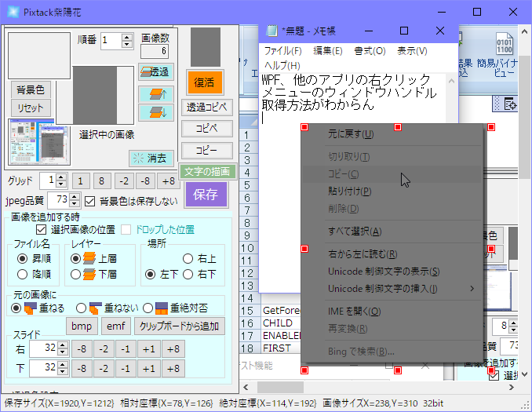Click the vertical scrollbar down arrow
This screenshot has width=532, height=412.
[524, 374]
